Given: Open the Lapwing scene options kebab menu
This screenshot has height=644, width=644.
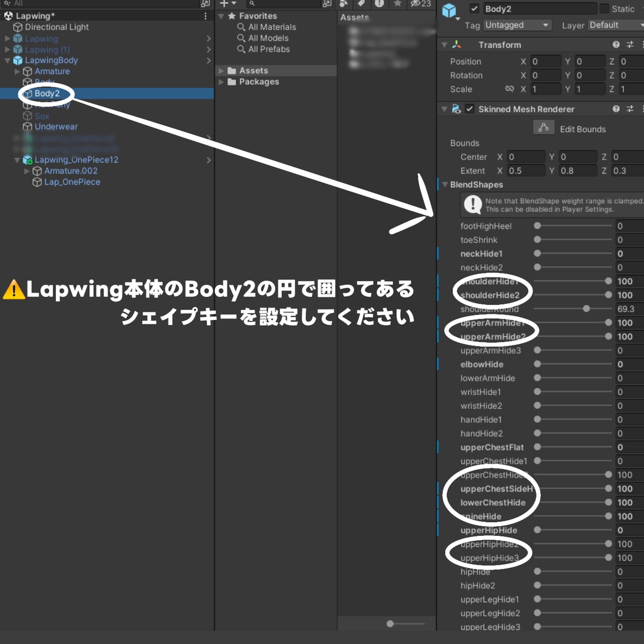Looking at the screenshot, I should coord(206,16).
